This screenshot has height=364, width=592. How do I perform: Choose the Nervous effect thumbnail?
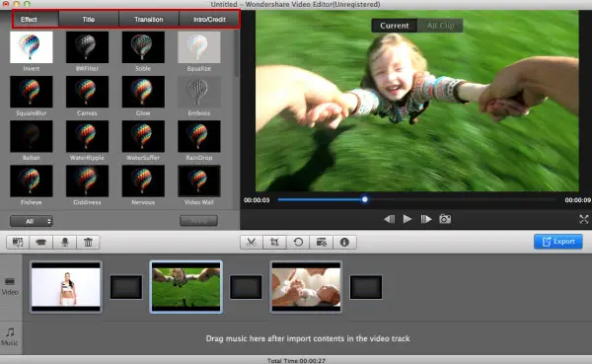tap(143, 181)
